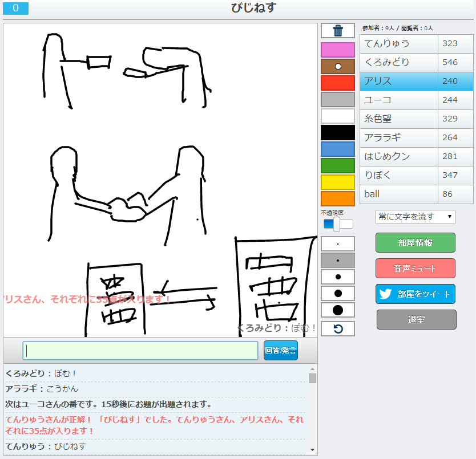476x459 pixels.
Task: Pick the blue color swatch
Action: pos(338,149)
